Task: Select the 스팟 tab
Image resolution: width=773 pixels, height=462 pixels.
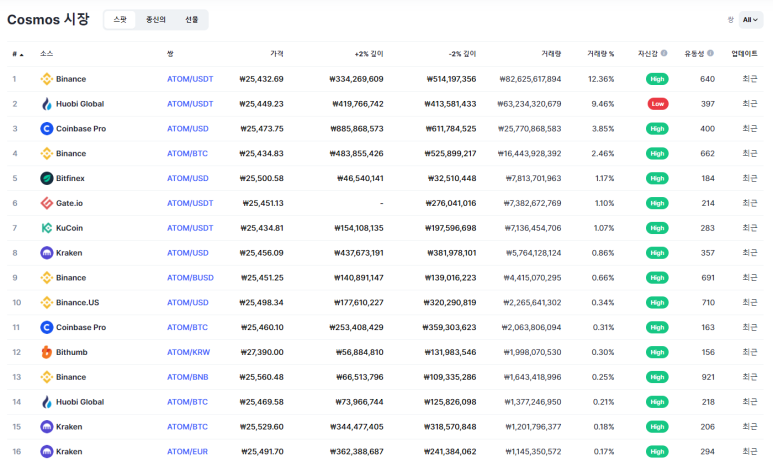Action: [120, 20]
